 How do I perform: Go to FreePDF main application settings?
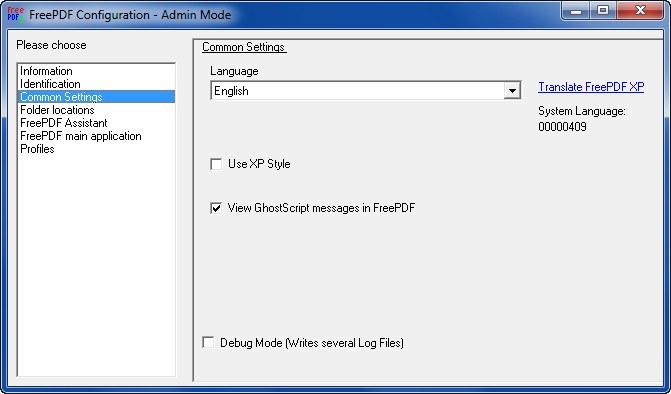96,136
